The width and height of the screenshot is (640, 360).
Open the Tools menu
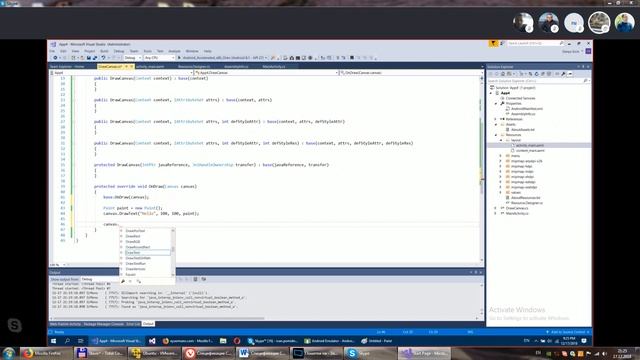click(x=147, y=51)
